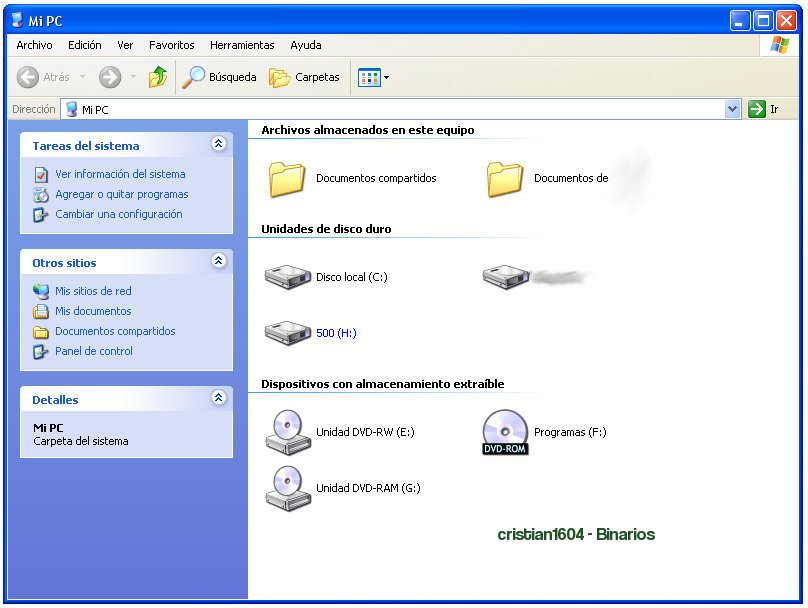The width and height of the screenshot is (808, 608).
Task: Open the Documentos compartidos folder icon
Action: click(287, 179)
